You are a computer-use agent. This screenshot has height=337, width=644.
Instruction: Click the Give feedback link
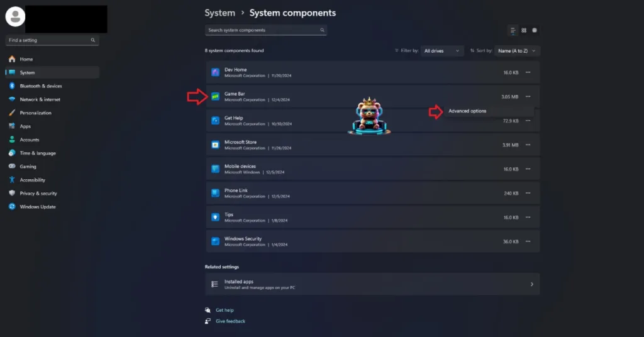click(x=230, y=321)
